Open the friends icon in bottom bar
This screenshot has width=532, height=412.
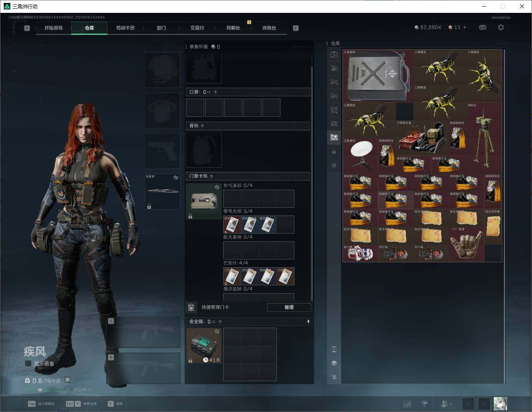446,404
